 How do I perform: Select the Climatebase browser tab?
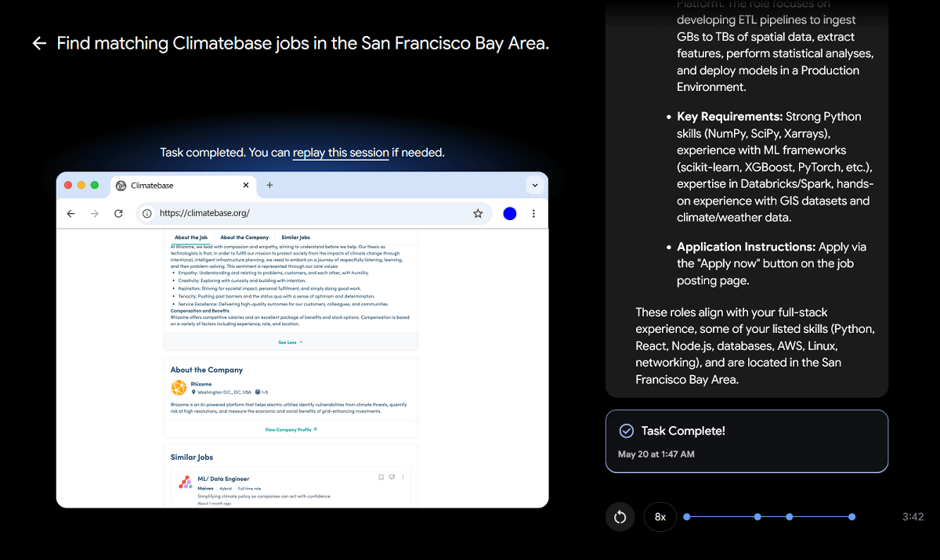tap(184, 186)
